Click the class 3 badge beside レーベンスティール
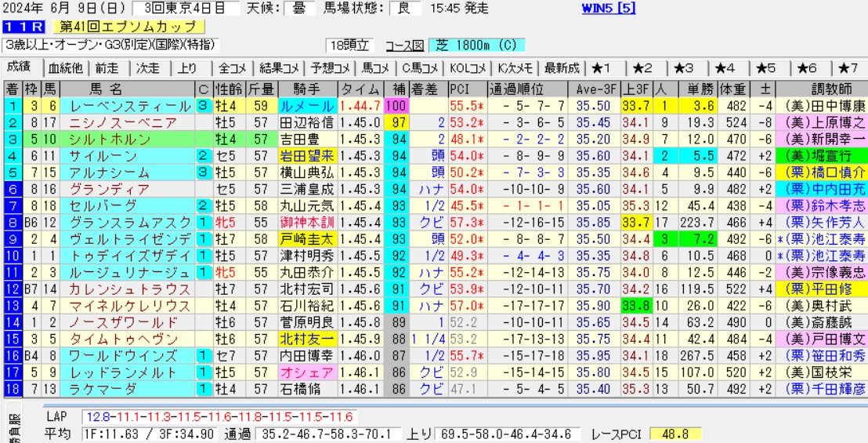 click(x=203, y=106)
